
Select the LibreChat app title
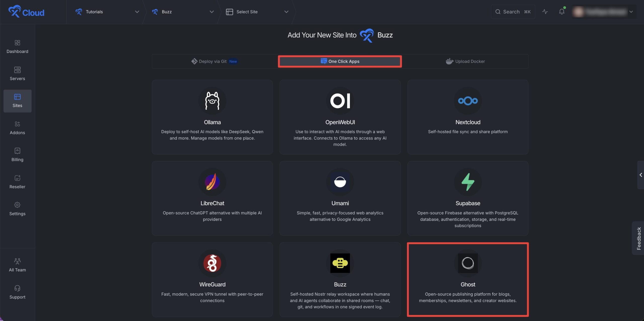pos(212,203)
